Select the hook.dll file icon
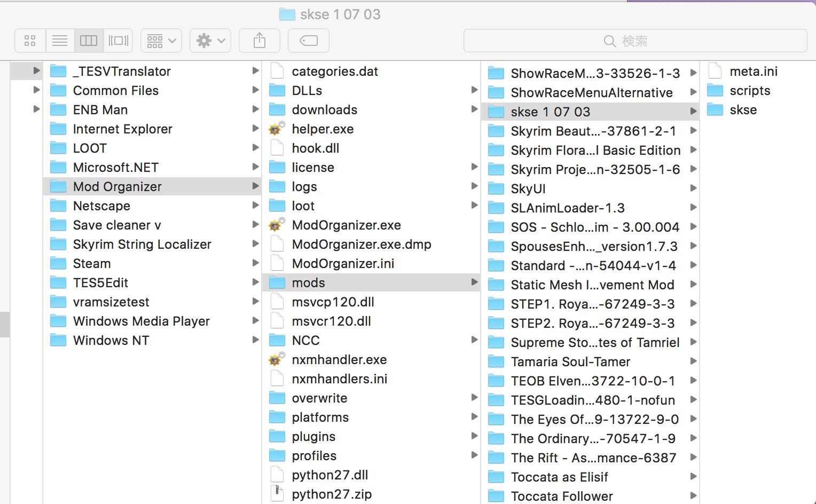Viewport: 816px width, 504px height. (x=277, y=148)
